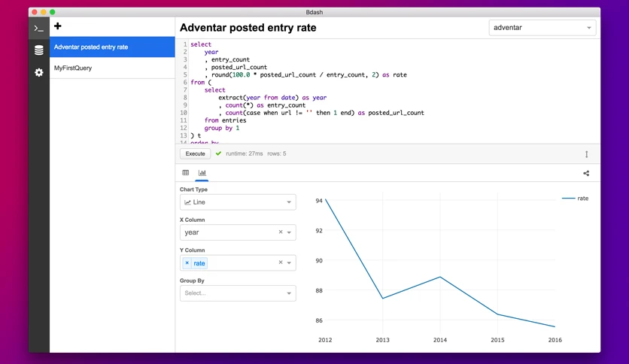Add a new query with plus icon

[58, 26]
